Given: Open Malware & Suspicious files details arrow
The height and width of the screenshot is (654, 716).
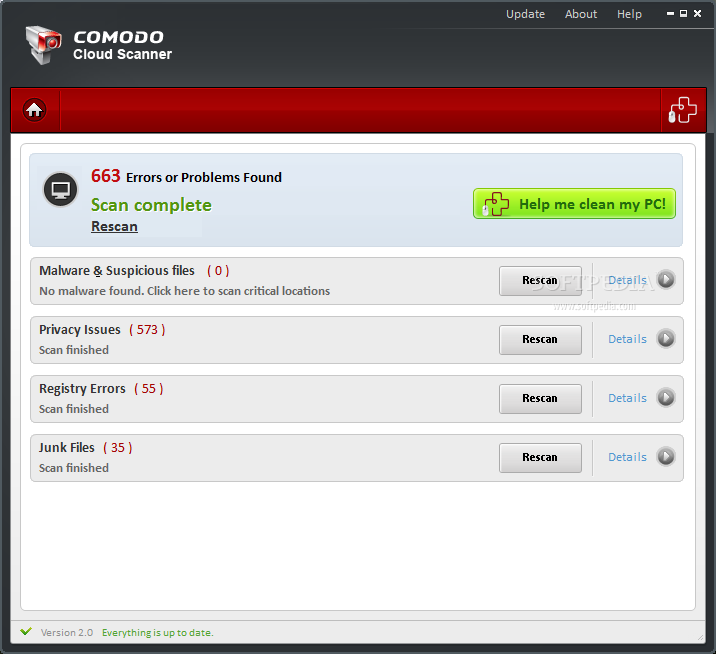Looking at the screenshot, I should 666,280.
